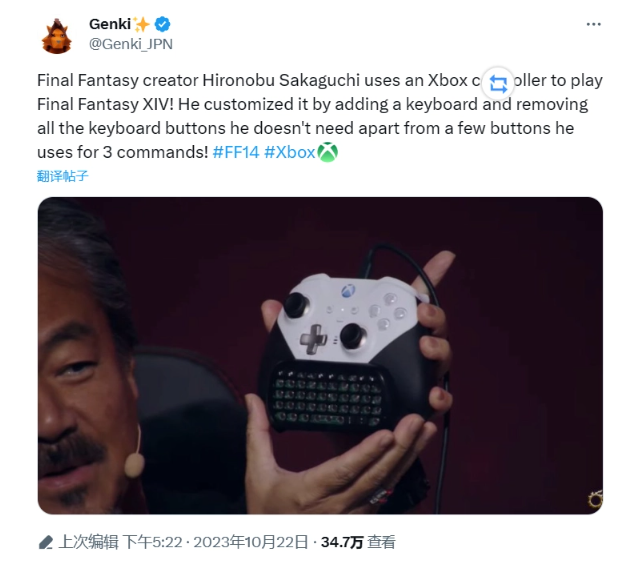Open the Genki display name link
623x576 pixels.
click(110, 24)
